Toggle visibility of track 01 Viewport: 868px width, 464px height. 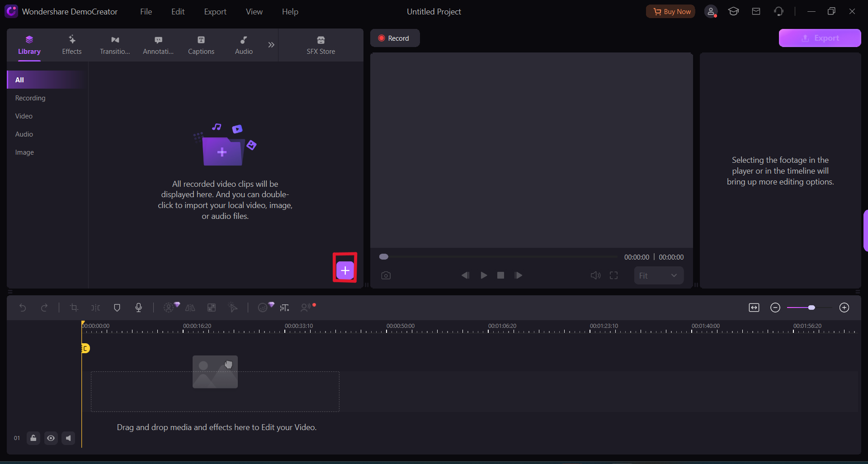pos(51,438)
